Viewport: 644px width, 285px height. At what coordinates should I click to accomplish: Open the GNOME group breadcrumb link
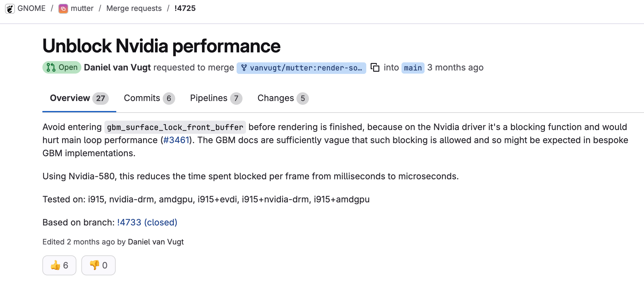(31, 8)
